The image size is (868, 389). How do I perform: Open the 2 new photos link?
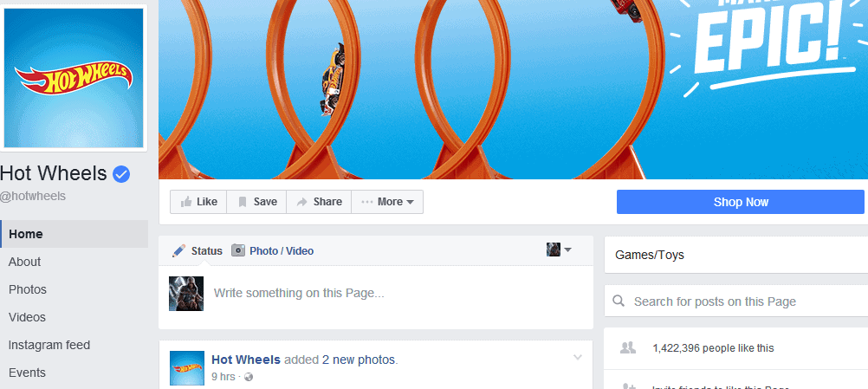click(x=359, y=360)
